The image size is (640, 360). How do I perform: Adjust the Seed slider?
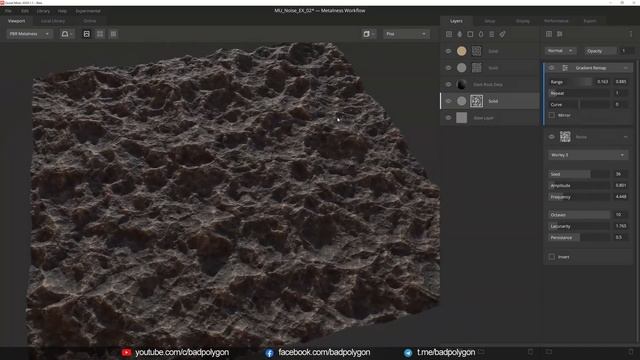(579, 174)
